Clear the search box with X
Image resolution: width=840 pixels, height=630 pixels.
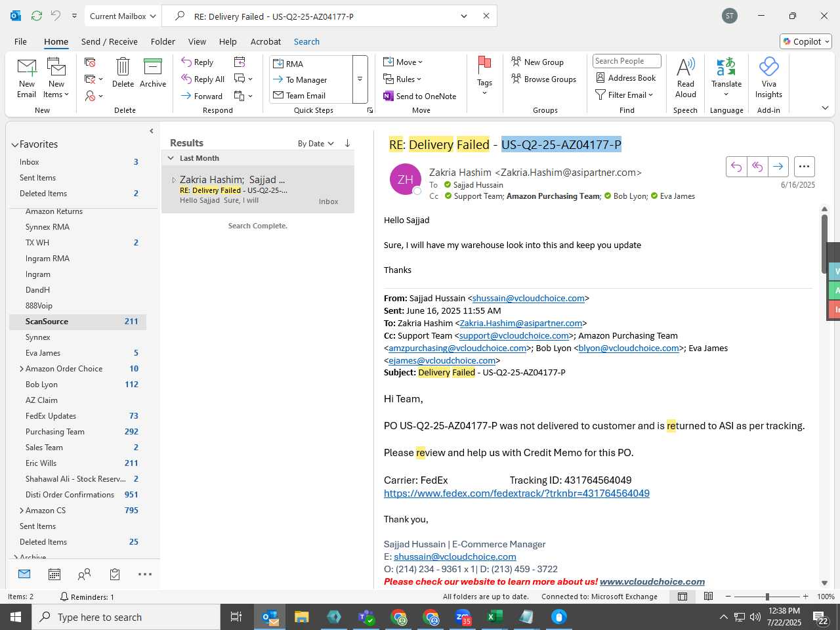(486, 16)
